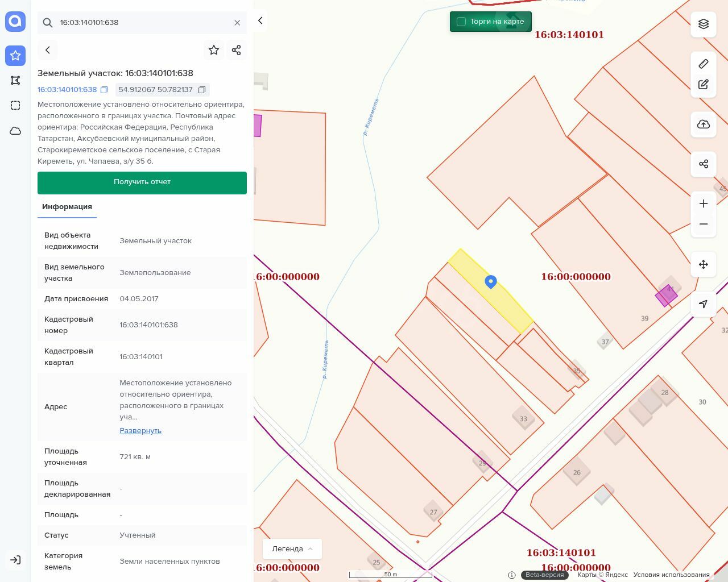Expand address with "Развернуть" link
Image resolution: width=728 pixels, height=582 pixels.
(140, 431)
